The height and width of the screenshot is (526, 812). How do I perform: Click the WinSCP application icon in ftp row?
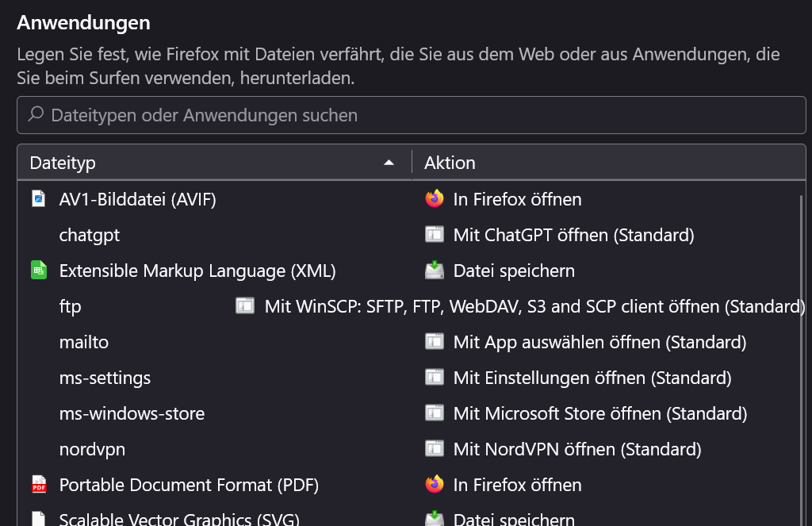point(245,305)
